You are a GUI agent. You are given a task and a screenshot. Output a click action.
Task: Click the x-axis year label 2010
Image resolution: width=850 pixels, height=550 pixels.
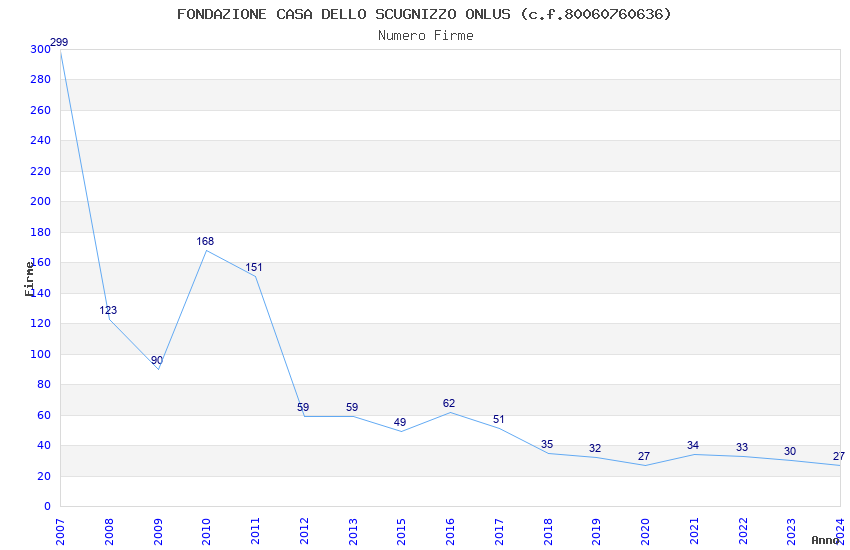[207, 532]
